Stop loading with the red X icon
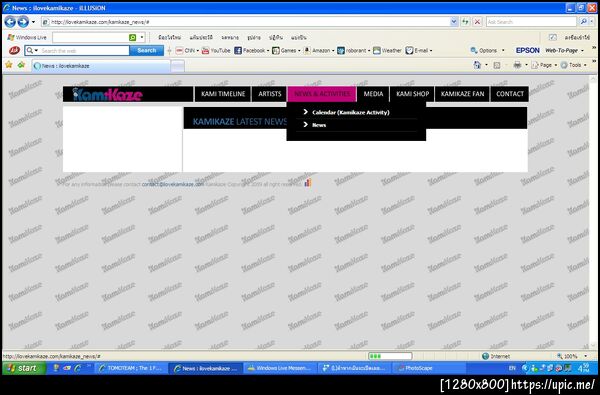This screenshot has height=395, width=600. pyautogui.click(x=477, y=22)
